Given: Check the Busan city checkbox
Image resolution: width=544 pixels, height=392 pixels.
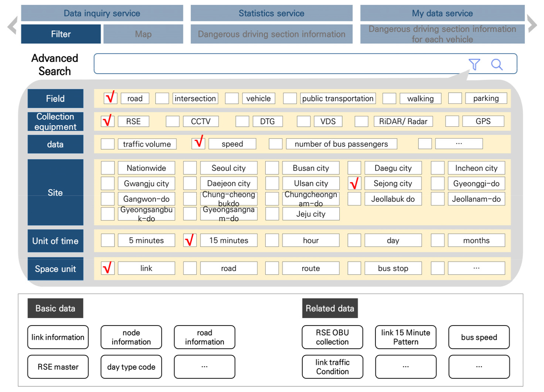Looking at the screenshot, I should pos(272,168).
